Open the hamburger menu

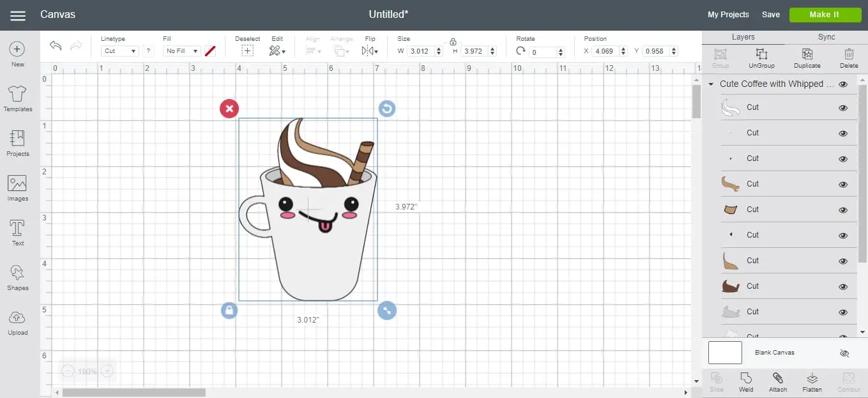(17, 15)
